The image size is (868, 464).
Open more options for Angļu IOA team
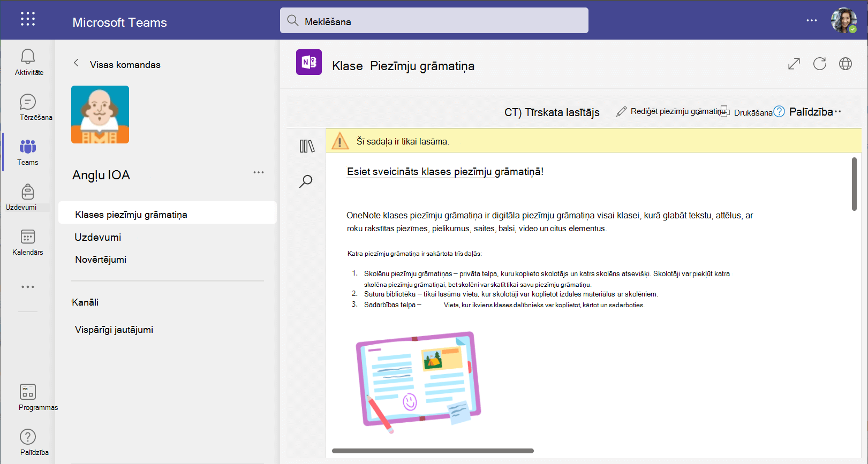click(x=259, y=172)
